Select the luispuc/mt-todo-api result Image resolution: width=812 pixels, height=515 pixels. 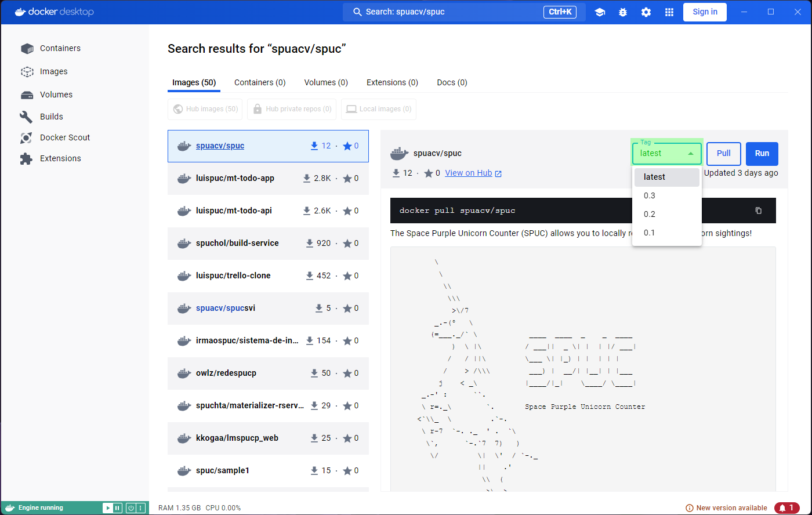(268, 211)
